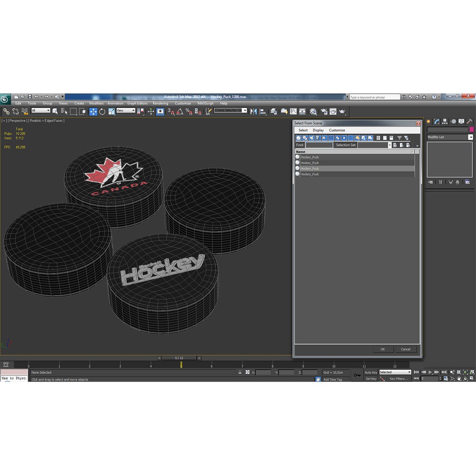Viewport: 476px width, 476px height.
Task: Click the Mirror tool icon
Action: tap(253, 112)
